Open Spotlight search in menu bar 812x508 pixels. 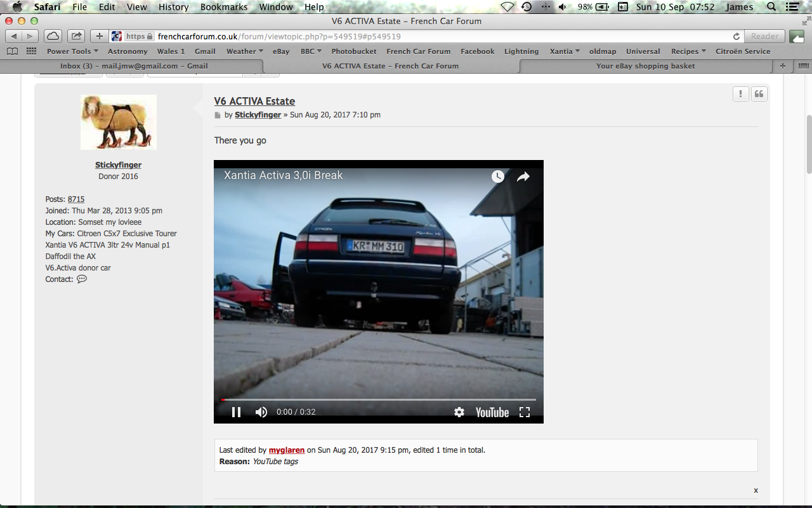pos(771,7)
